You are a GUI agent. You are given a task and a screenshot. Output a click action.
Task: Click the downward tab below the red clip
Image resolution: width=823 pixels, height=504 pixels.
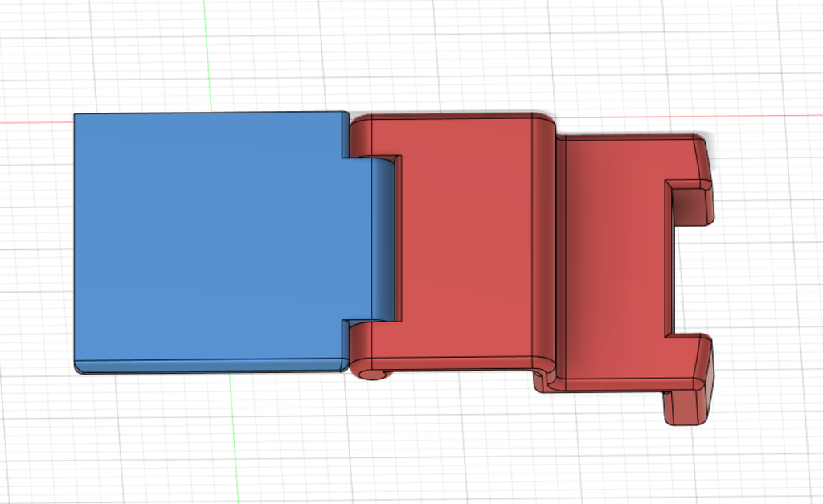pyautogui.click(x=682, y=408)
